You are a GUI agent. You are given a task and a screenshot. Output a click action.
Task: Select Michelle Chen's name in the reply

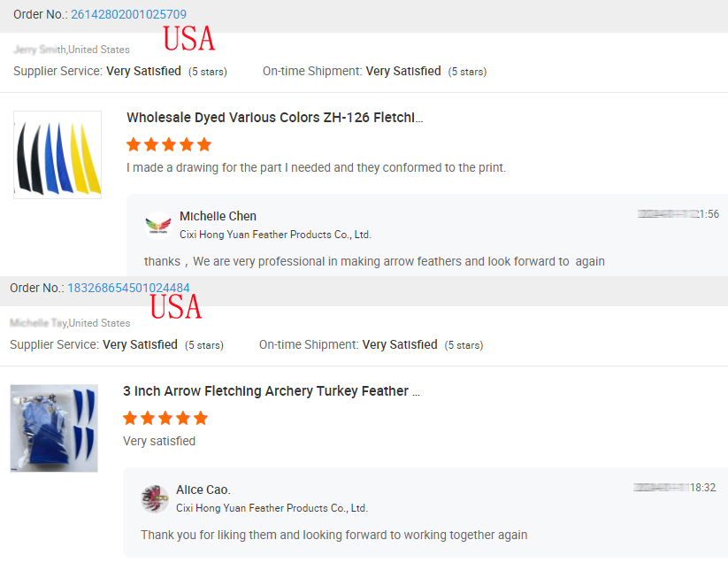tap(218, 216)
